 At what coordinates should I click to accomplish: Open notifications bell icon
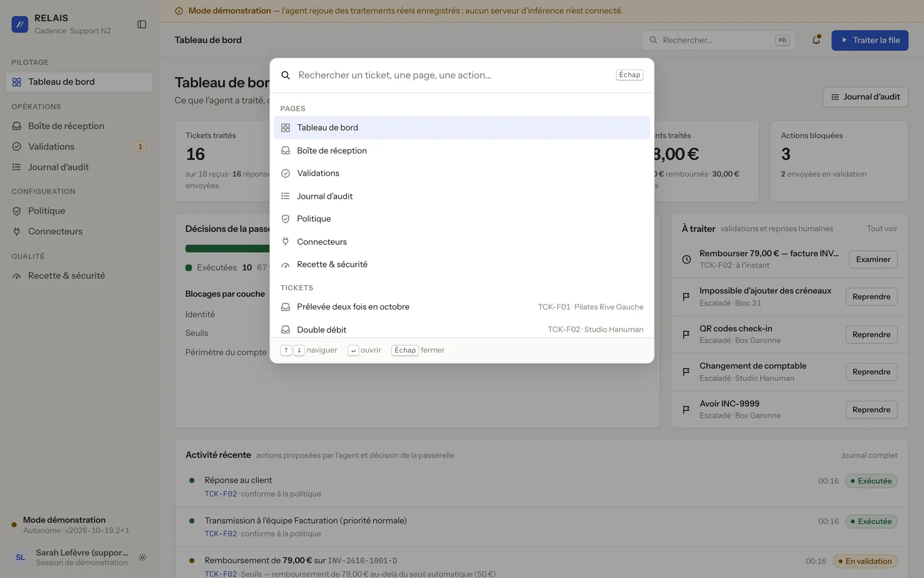coord(816,40)
